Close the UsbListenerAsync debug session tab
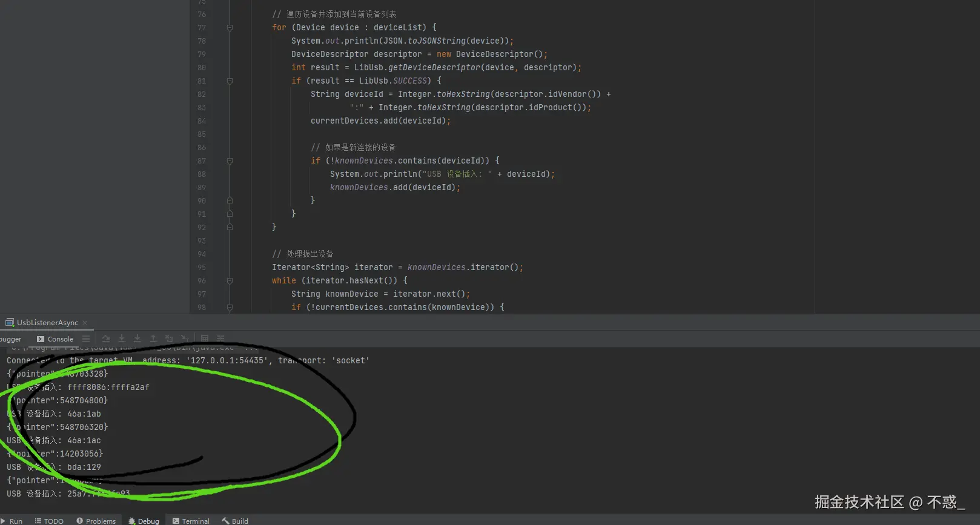 point(85,323)
